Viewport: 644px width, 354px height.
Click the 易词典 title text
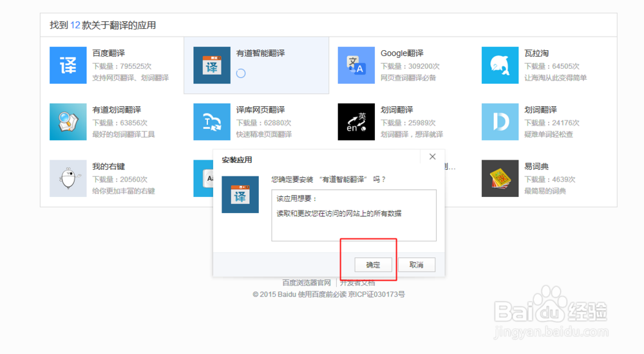(536, 166)
